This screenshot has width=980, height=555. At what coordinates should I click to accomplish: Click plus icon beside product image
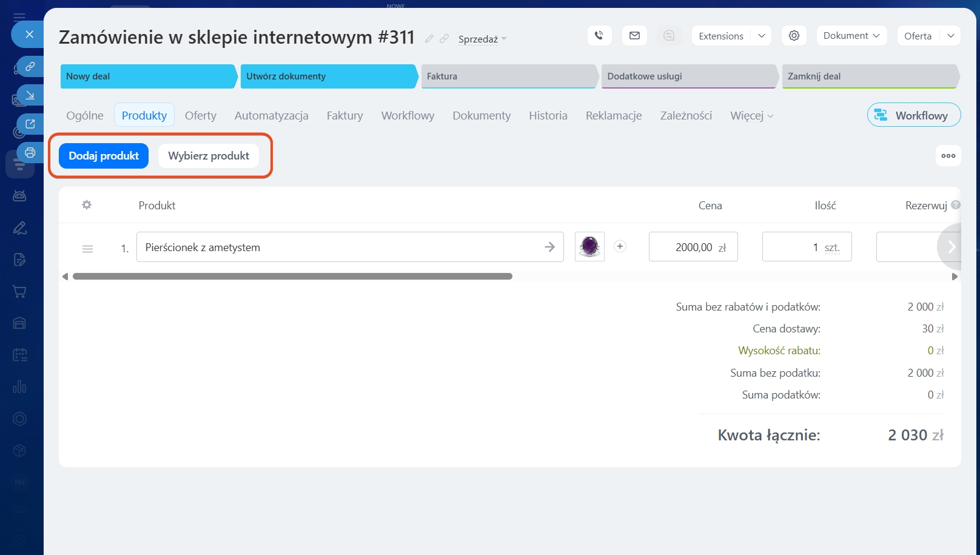(x=620, y=246)
